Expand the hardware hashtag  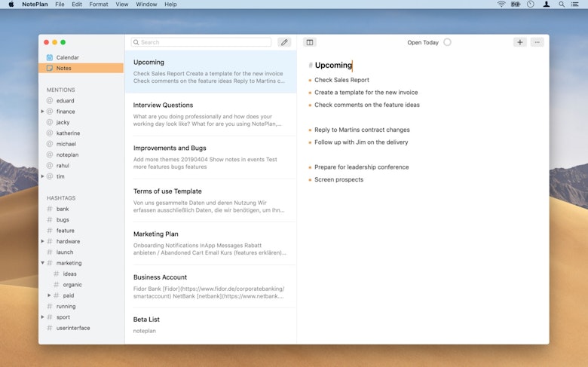pyautogui.click(x=42, y=241)
